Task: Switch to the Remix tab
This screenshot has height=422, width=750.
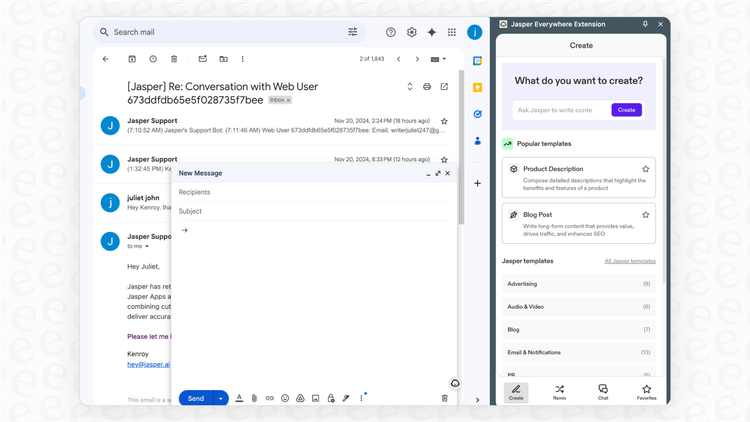Action: coord(559,391)
